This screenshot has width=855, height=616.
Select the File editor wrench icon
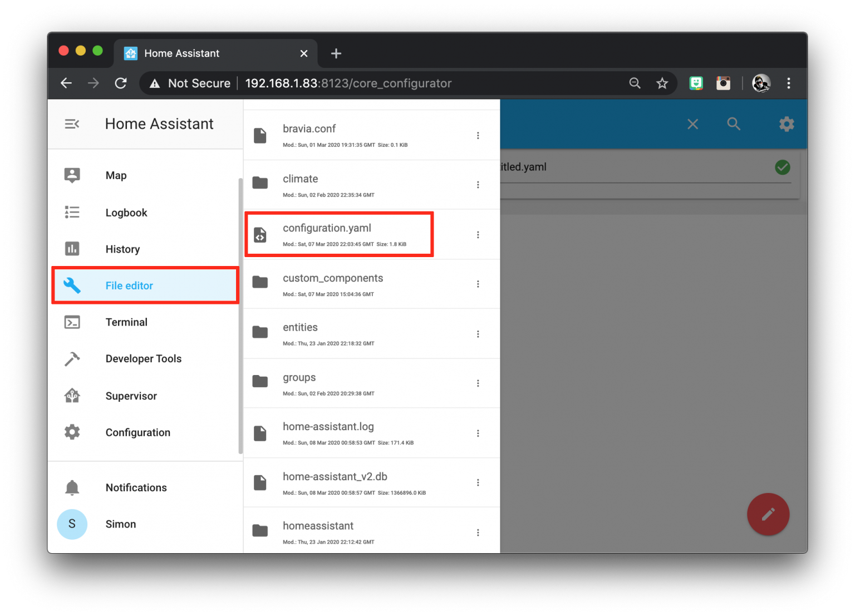[x=72, y=285]
